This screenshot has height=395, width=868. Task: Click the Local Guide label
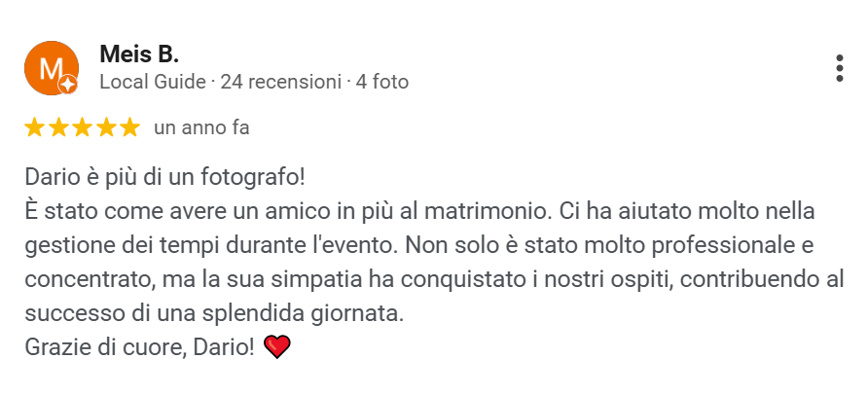tap(153, 82)
